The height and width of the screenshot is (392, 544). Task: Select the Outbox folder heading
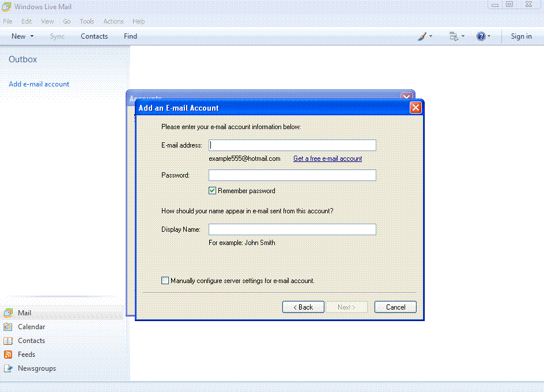pyautogui.click(x=23, y=59)
